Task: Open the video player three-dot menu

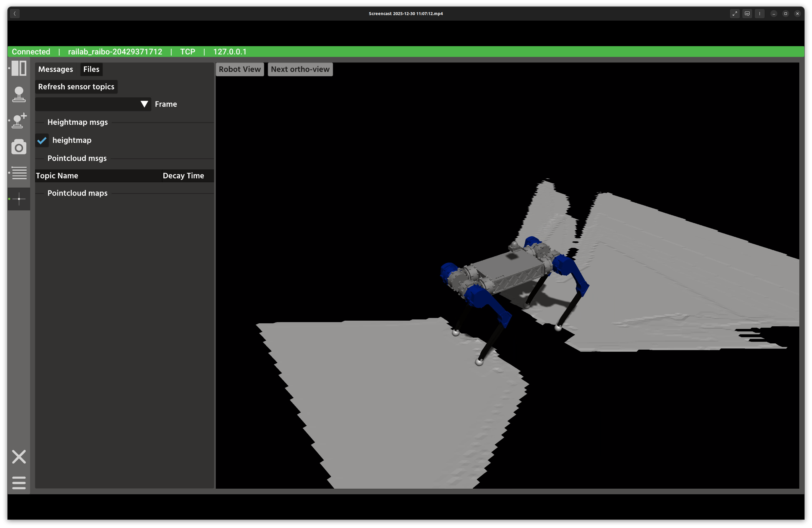Action: pyautogui.click(x=759, y=14)
